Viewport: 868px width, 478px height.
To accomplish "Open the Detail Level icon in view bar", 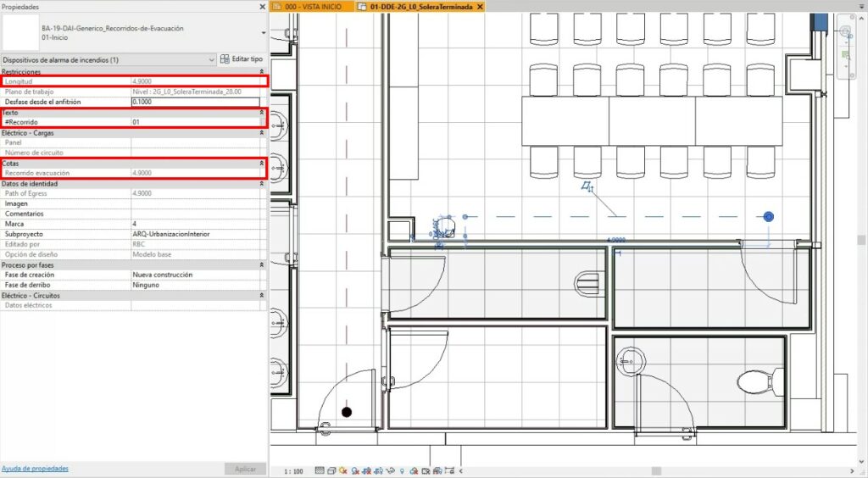I will click(319, 470).
